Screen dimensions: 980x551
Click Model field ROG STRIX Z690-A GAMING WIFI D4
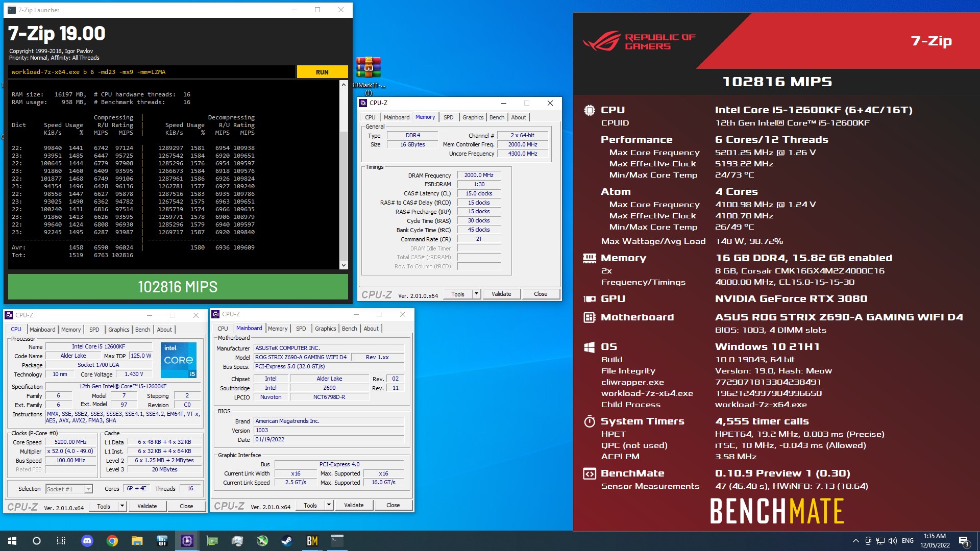(301, 357)
